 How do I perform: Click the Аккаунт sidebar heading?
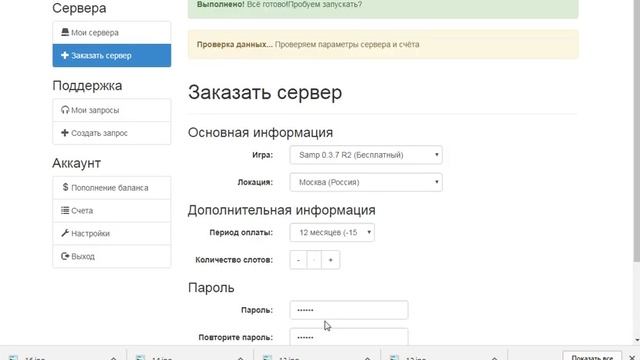tap(76, 163)
